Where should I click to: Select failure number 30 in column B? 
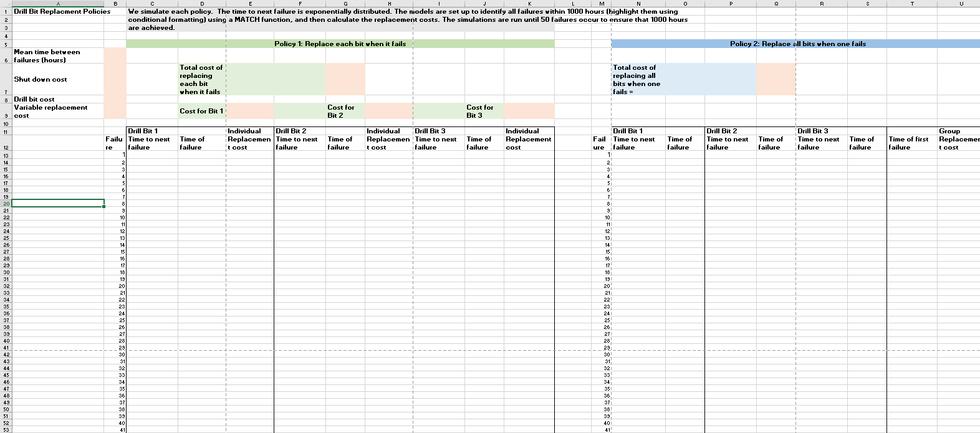pyautogui.click(x=115, y=354)
